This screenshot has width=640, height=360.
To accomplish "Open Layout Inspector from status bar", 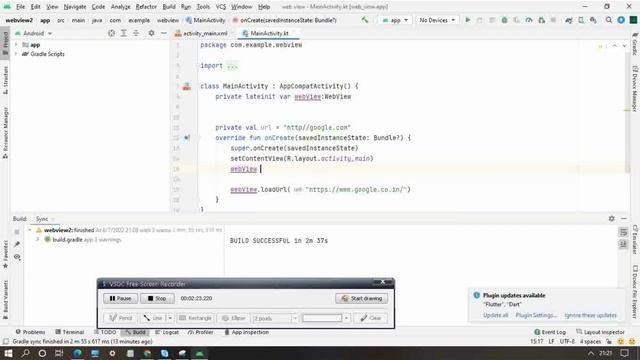I will pos(600,332).
